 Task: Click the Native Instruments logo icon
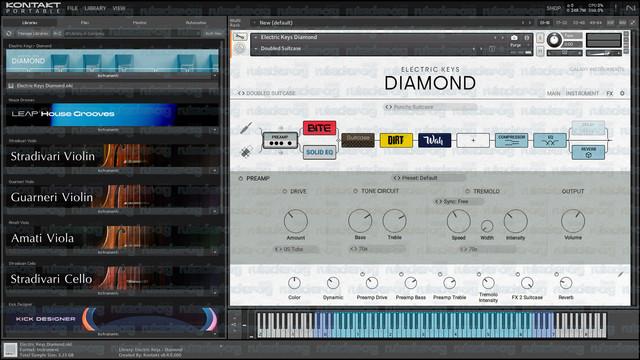(x=630, y=8)
